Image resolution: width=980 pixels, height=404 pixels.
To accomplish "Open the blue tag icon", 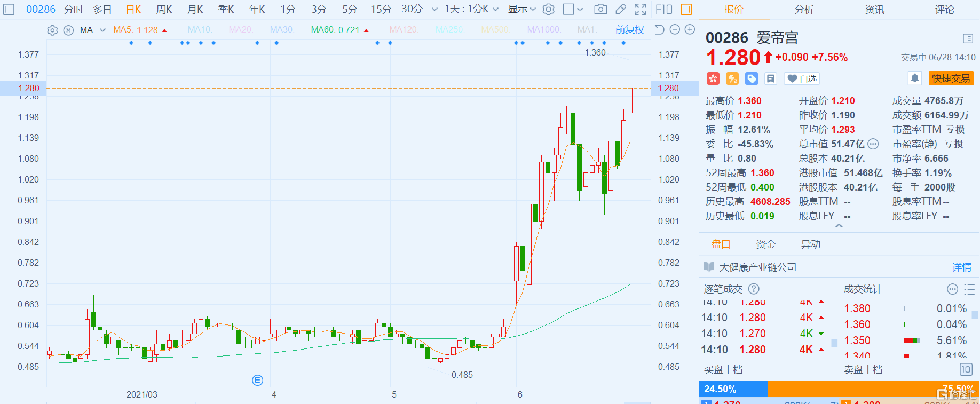I will click(752, 79).
